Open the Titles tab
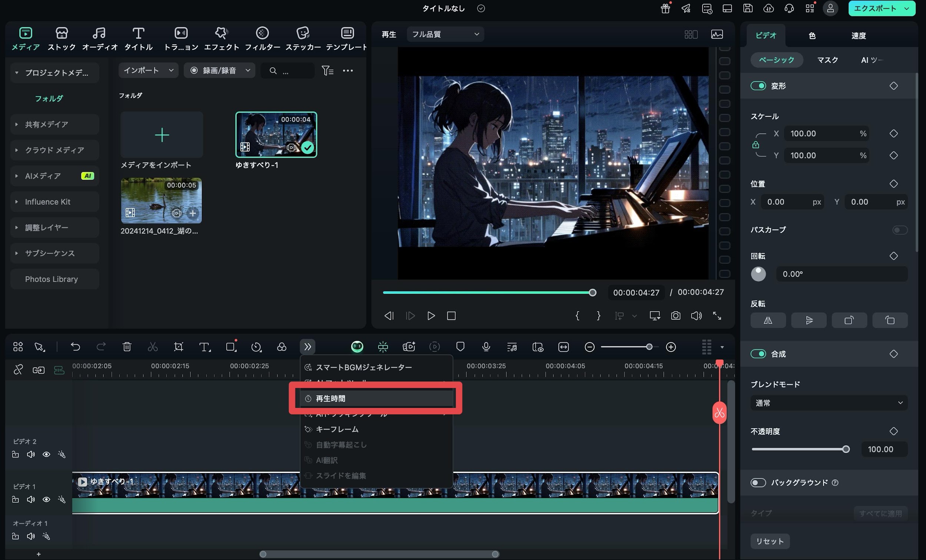The width and height of the screenshot is (926, 560). point(138,38)
